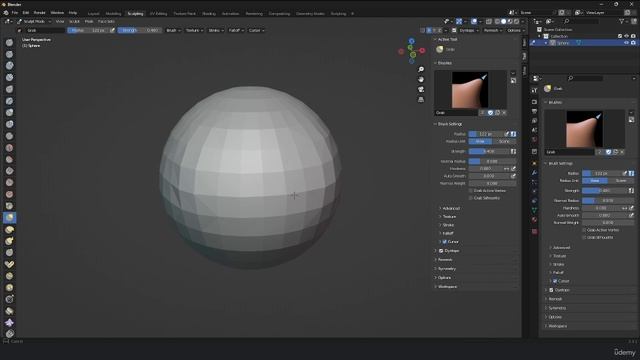Screen dimensions: 640x360
Task: Toggle the Collection exclude checkbox in outliner
Action: (x=620, y=36)
